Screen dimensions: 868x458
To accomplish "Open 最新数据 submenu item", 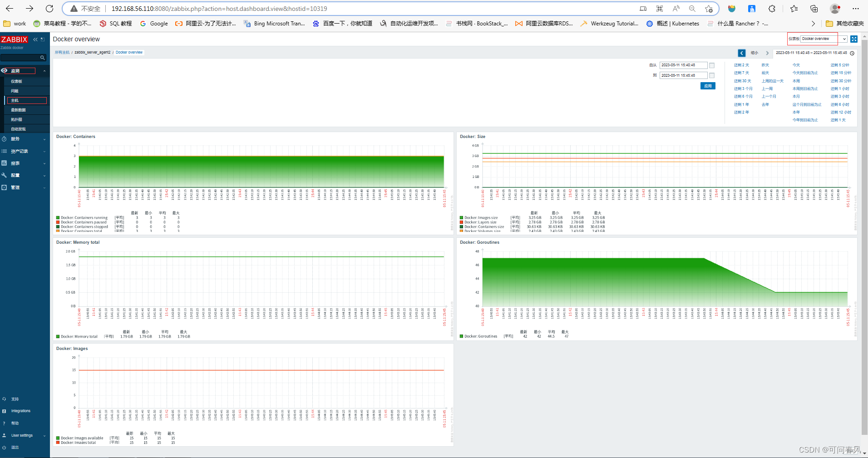I will (18, 110).
